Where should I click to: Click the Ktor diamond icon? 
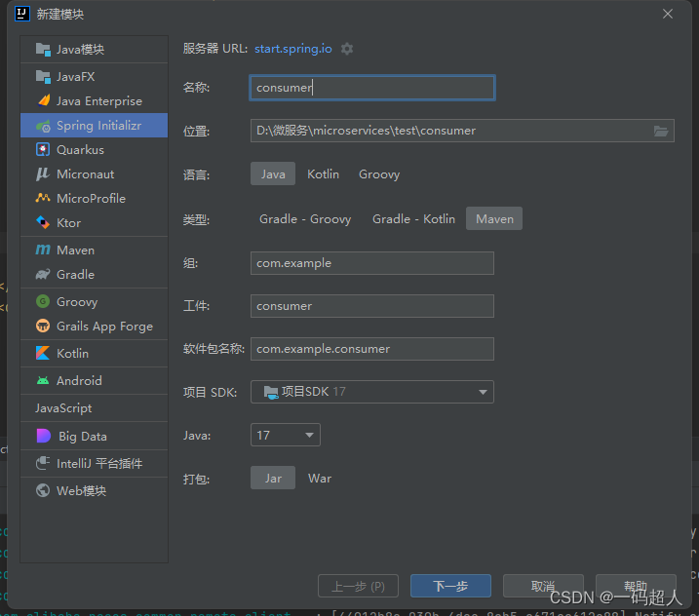coord(43,222)
